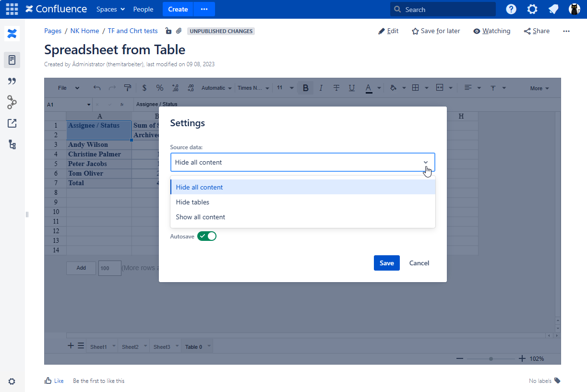
Task: Open the Pages icon in left sidebar
Action: (12, 60)
